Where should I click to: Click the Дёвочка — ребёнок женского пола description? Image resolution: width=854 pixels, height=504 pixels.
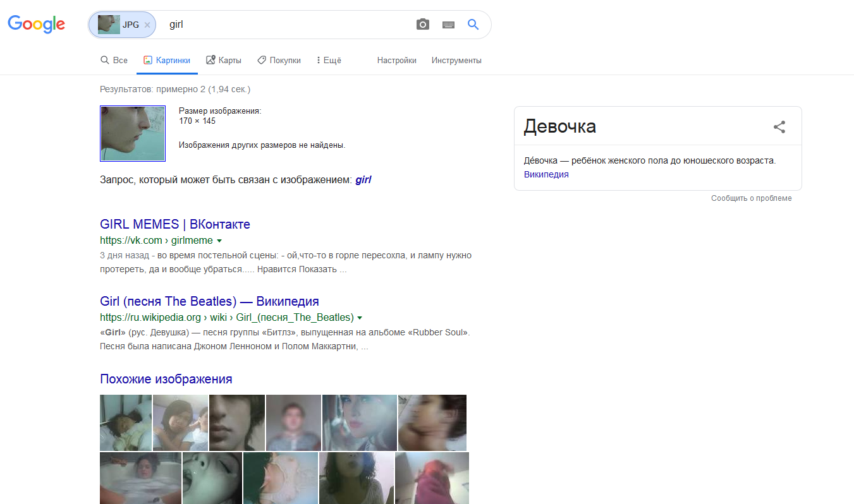[650, 160]
